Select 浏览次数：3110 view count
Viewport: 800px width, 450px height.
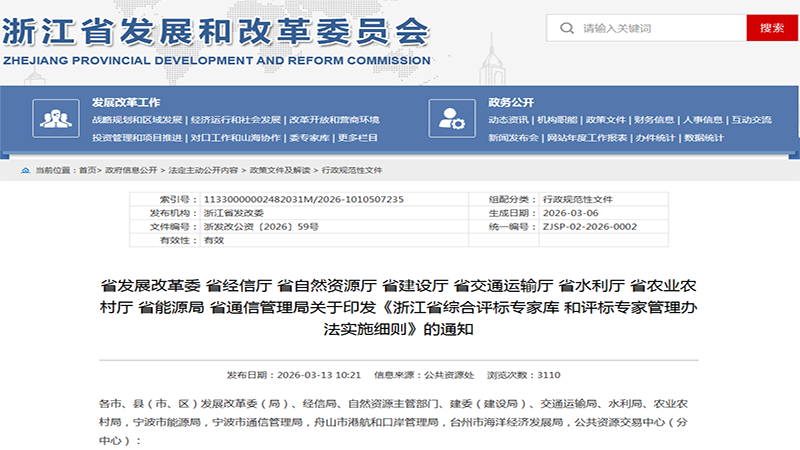(523, 375)
